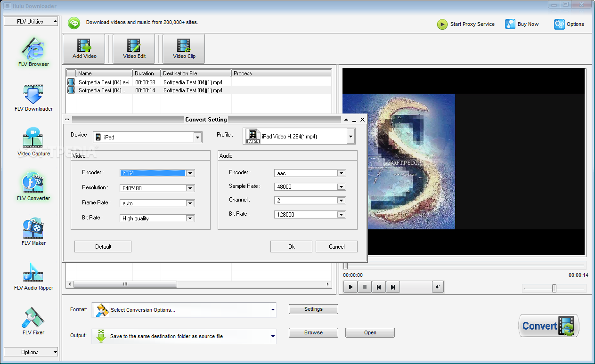This screenshot has width=595, height=364.
Task: Click the Select Conversion Options format icon
Action: (102, 310)
